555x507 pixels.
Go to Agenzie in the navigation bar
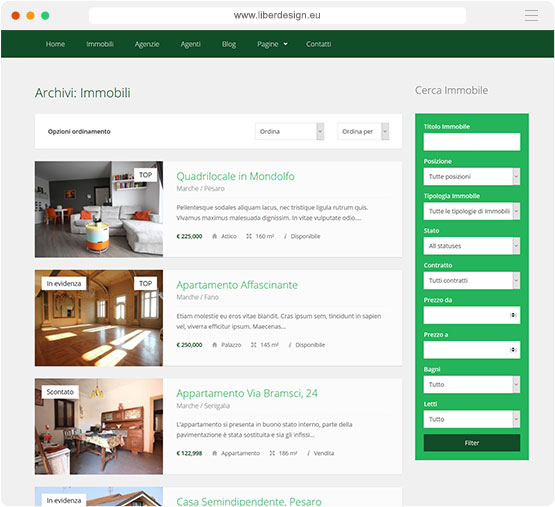click(147, 44)
